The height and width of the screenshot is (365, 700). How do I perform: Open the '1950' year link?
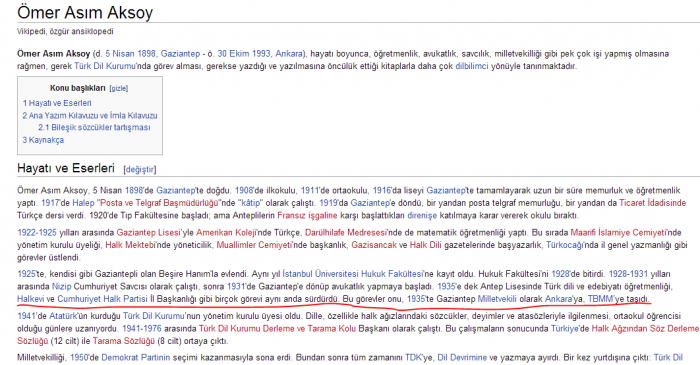coord(79,358)
